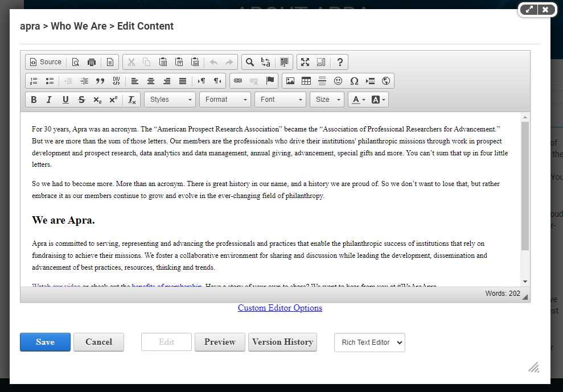Click the Decrease Indent icon
Screen dimensions: 563x392
[x=68, y=81]
